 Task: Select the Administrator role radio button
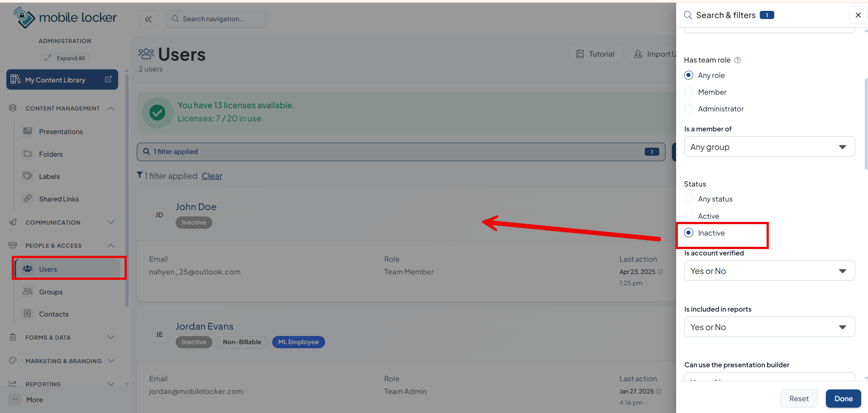pos(689,109)
